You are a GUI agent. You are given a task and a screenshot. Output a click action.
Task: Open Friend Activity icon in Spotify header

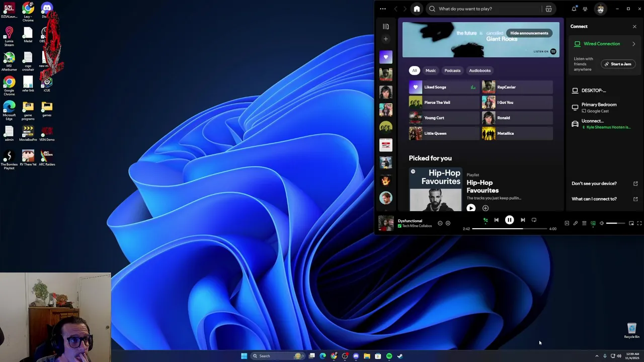coord(585,9)
